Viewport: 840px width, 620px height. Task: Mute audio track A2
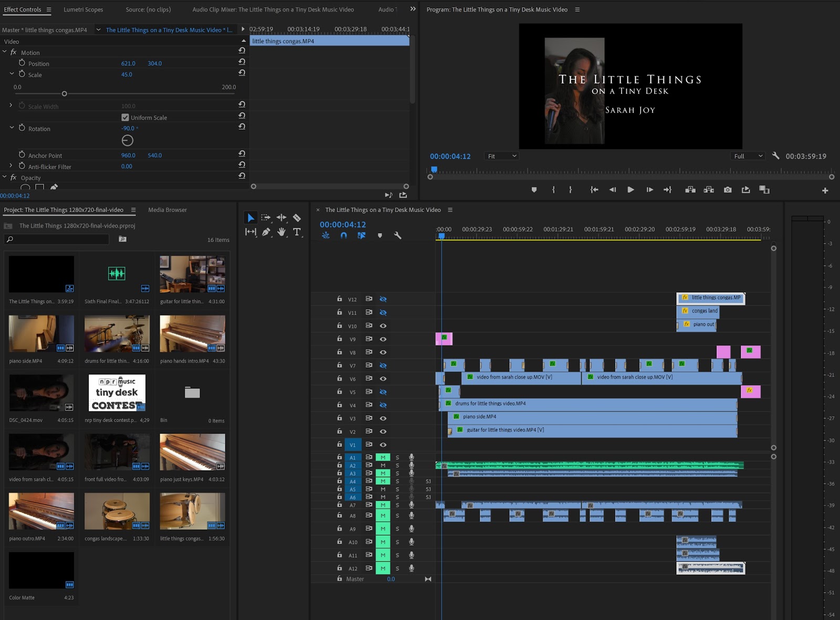383,466
